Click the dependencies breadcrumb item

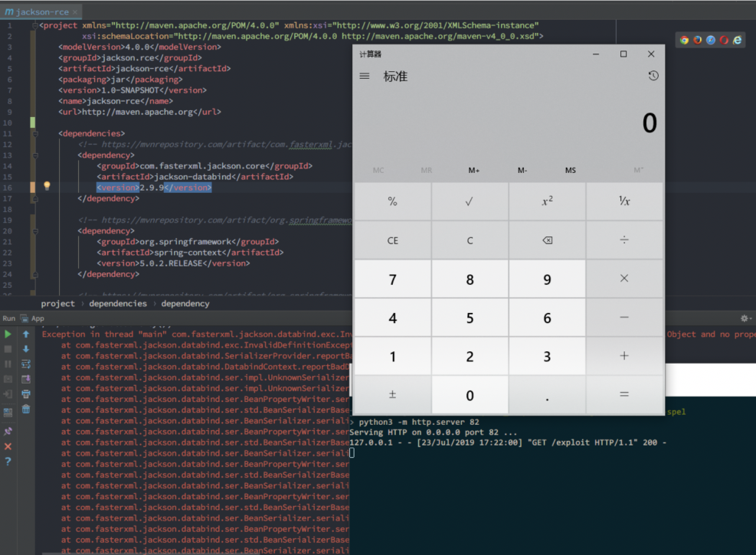click(x=117, y=303)
